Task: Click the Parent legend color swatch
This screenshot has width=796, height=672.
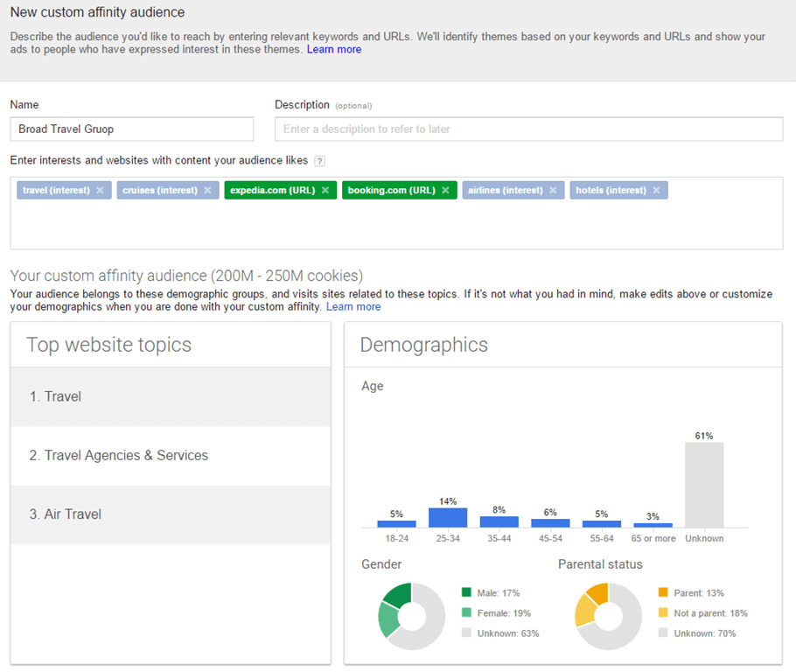Action: tap(664, 593)
